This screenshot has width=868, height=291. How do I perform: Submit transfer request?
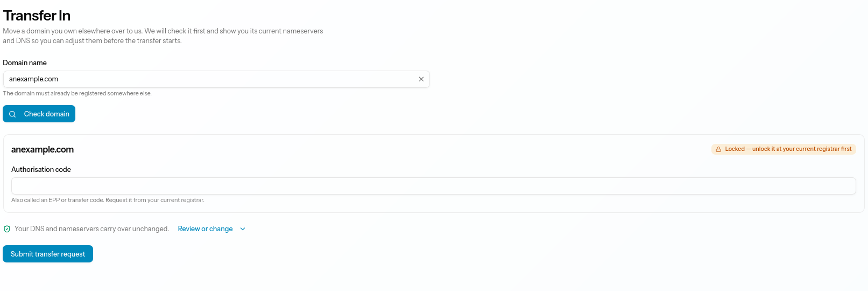click(x=48, y=254)
